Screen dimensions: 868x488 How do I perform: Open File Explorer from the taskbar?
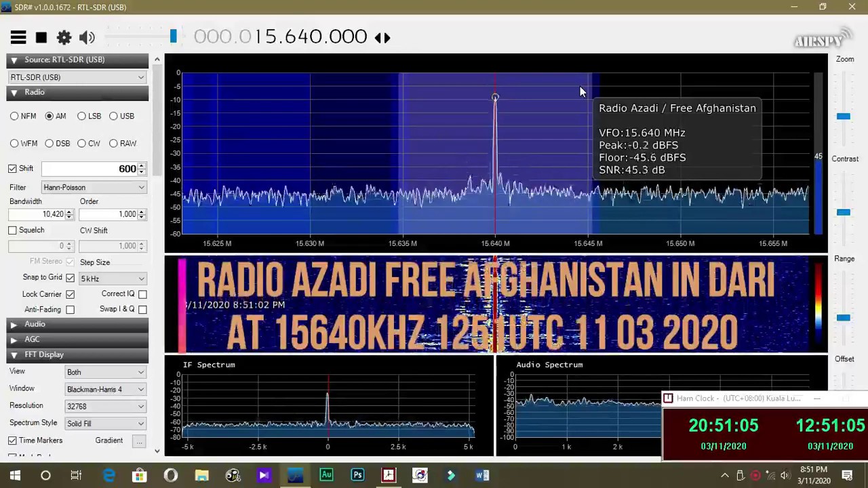[x=201, y=476]
